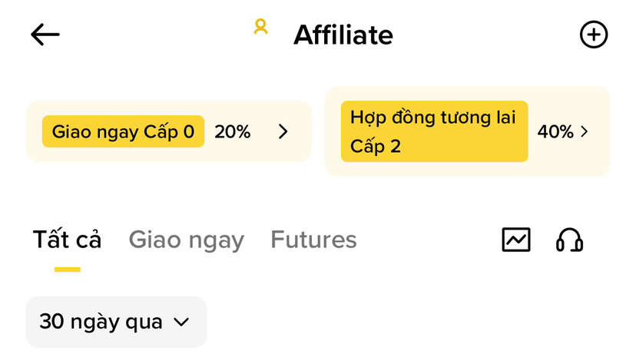This screenshot has width=636, height=364.
Task: Open the 30 ngày qua dropdown
Action: (x=116, y=322)
